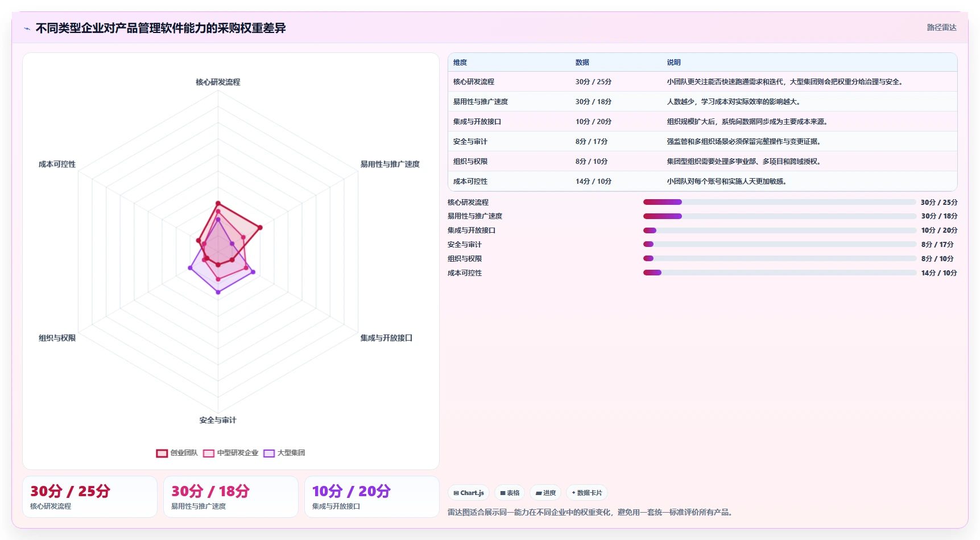Screen dimensions: 980x540
Task: Click the footer note about 雷达图适合展示
Action: pos(592,512)
